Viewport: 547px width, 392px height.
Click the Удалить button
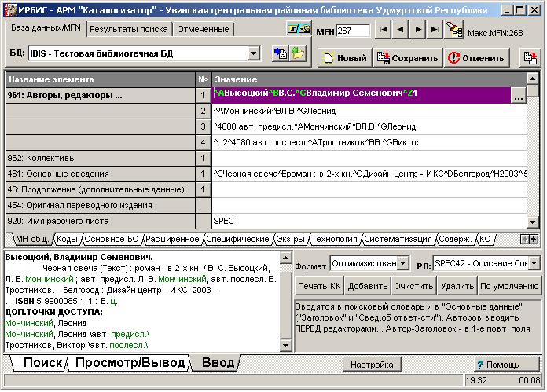pos(457,286)
